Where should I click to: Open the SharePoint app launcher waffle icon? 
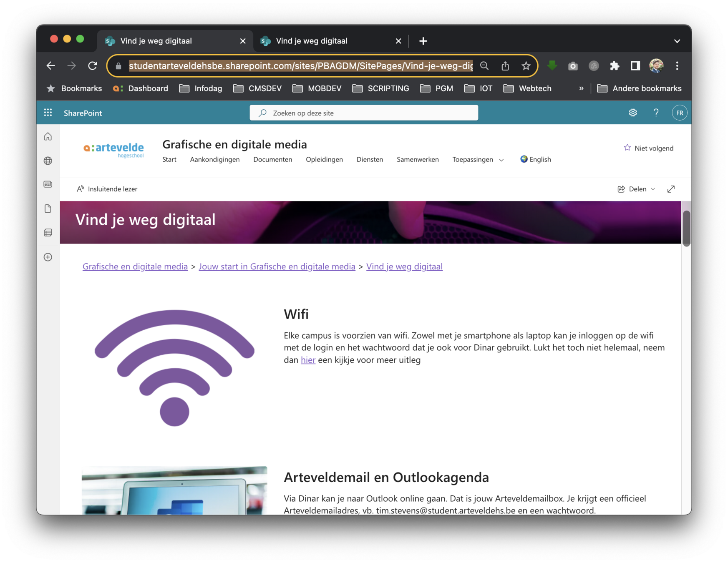click(x=48, y=113)
